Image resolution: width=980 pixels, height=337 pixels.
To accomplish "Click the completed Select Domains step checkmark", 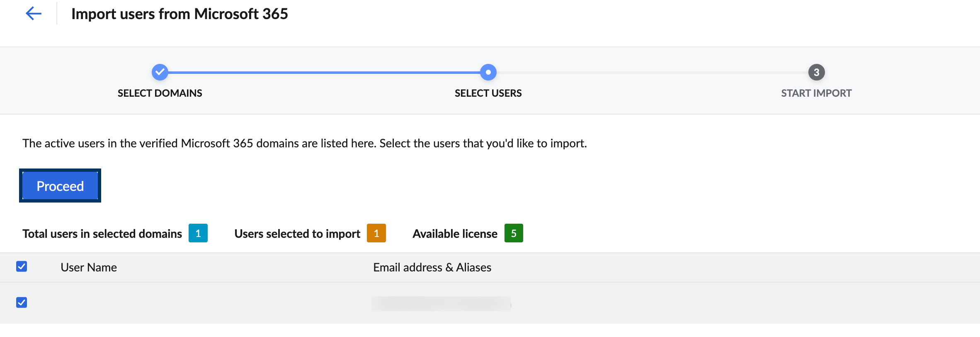I will [160, 72].
